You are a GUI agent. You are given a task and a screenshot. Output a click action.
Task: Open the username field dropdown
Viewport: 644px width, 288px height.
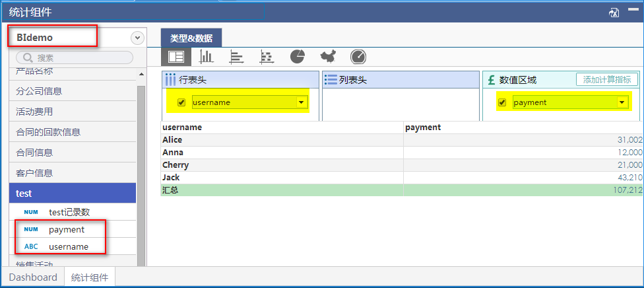[302, 102]
